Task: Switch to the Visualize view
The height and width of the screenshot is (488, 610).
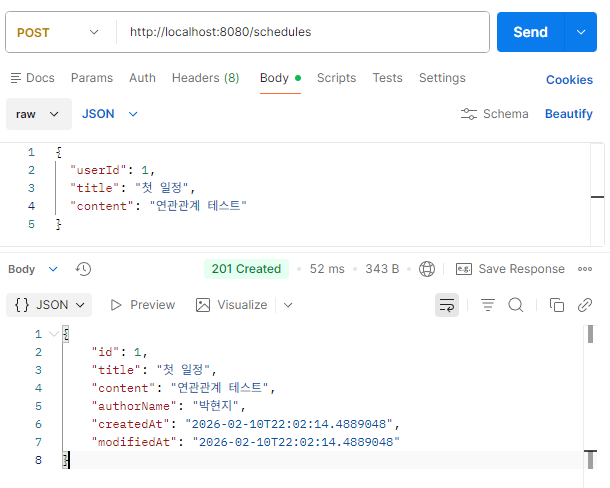Action: pyautogui.click(x=231, y=305)
